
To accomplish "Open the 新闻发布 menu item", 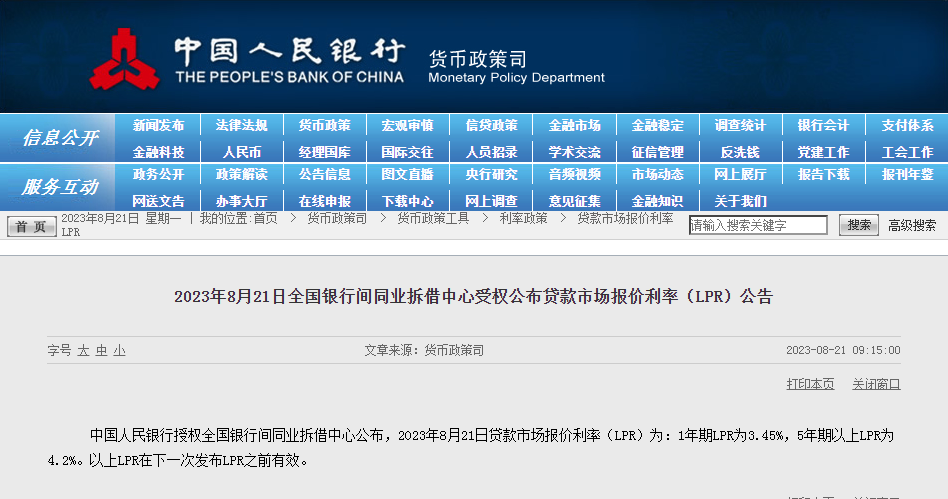I will tap(158, 125).
